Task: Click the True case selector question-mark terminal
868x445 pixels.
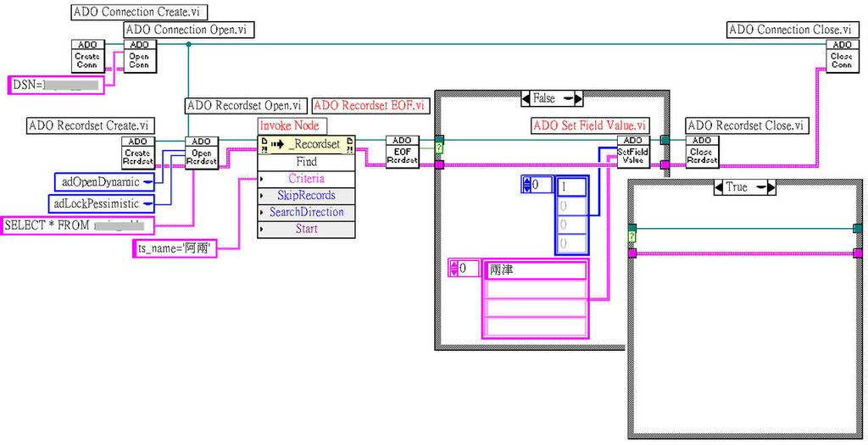Action: point(632,236)
